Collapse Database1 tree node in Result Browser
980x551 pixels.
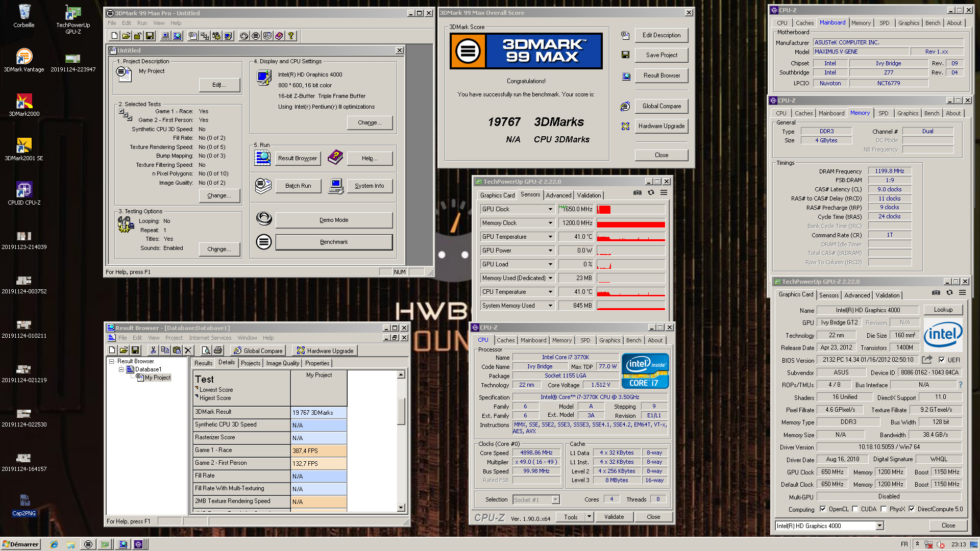pyautogui.click(x=121, y=369)
